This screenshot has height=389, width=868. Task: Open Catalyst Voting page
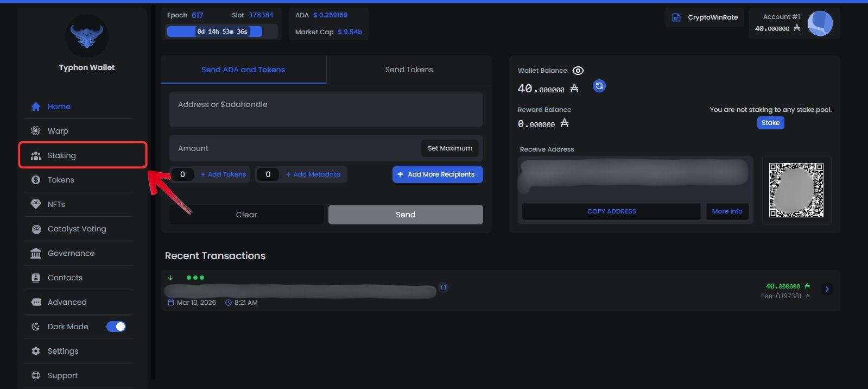point(78,229)
